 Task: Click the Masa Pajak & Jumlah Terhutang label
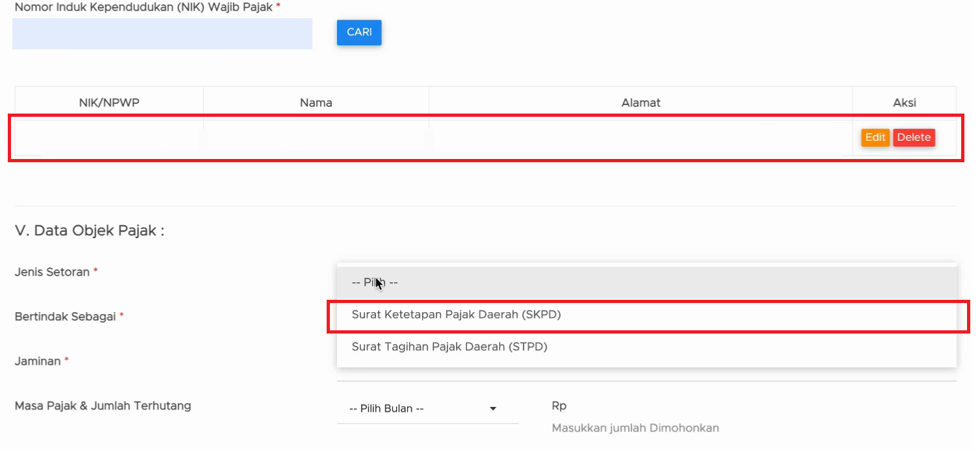click(x=103, y=406)
